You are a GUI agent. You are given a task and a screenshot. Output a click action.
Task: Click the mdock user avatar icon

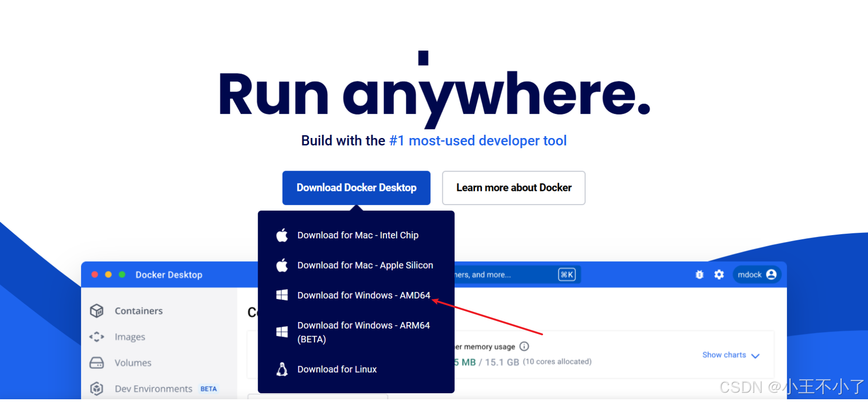click(x=771, y=275)
